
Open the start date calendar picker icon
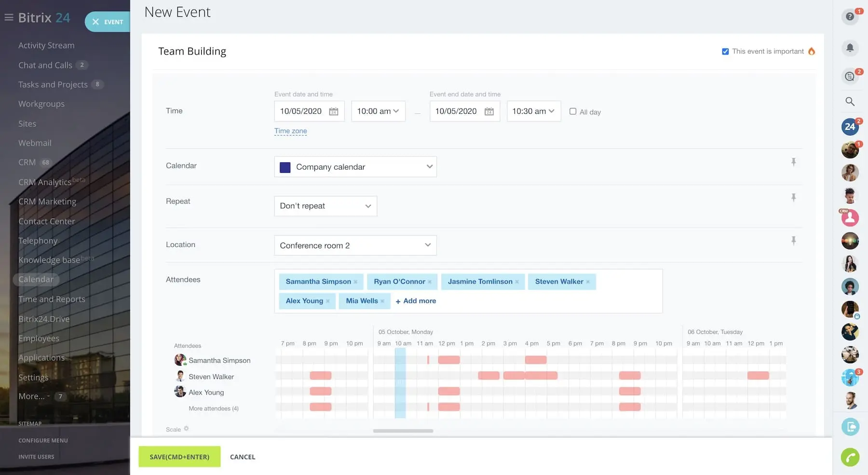(333, 111)
